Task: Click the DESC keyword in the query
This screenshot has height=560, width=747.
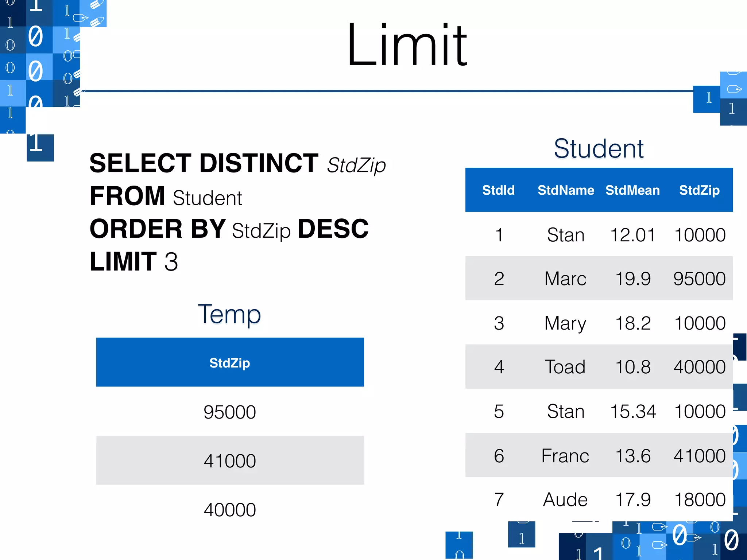Action: pyautogui.click(x=333, y=229)
